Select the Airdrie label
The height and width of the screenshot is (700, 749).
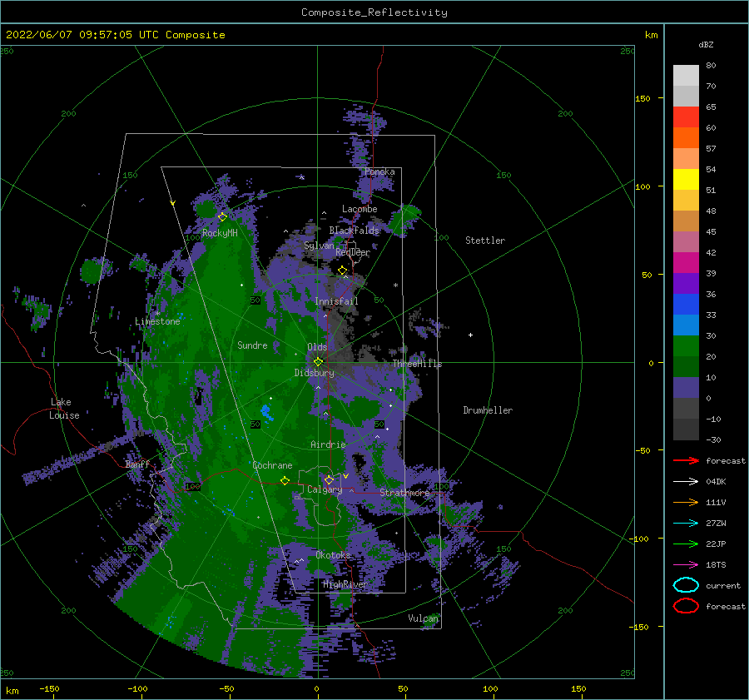(x=328, y=444)
